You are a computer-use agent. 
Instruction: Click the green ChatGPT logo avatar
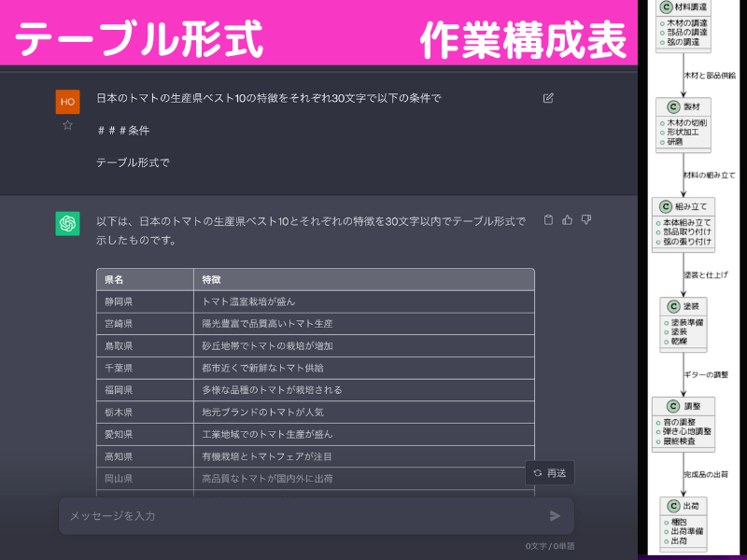click(x=67, y=224)
